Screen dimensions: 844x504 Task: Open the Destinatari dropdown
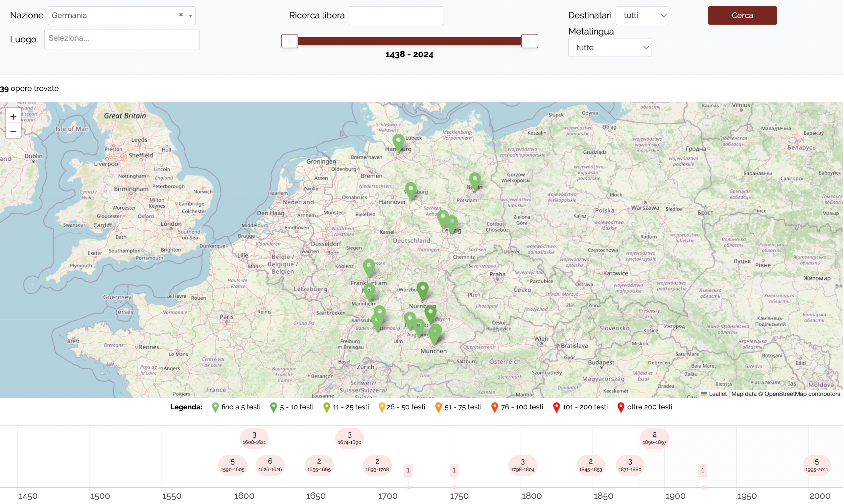(643, 16)
